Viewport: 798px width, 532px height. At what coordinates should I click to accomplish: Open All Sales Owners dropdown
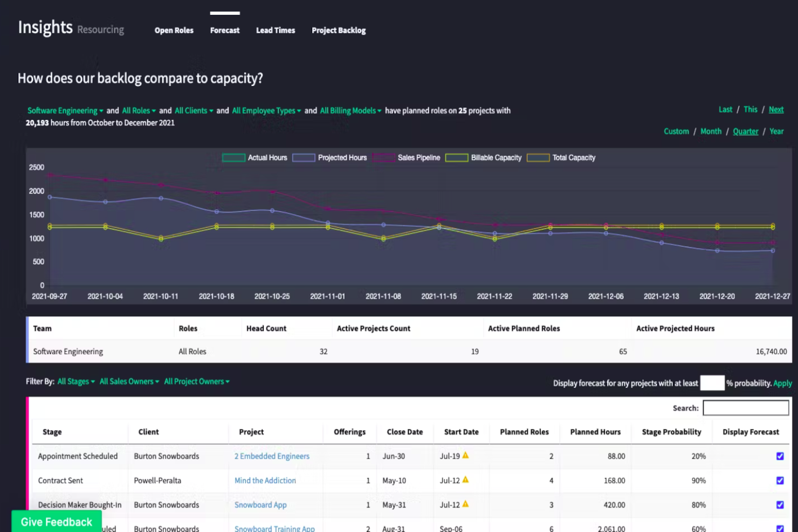pyautogui.click(x=129, y=381)
